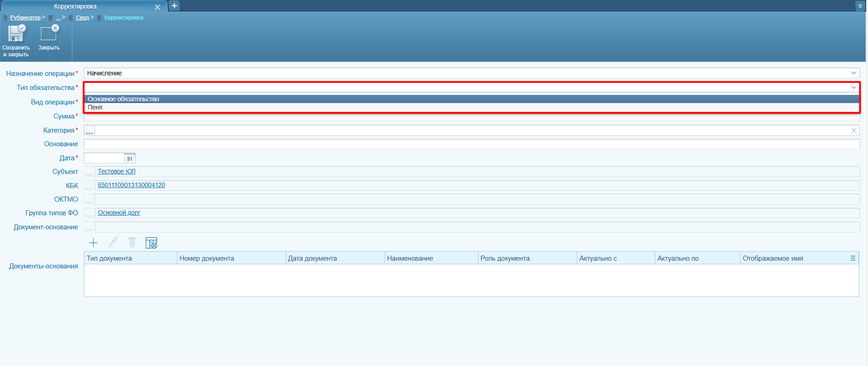The image size is (868, 366).
Task: Go to Рубрикатор breadcrumb
Action: 25,18
